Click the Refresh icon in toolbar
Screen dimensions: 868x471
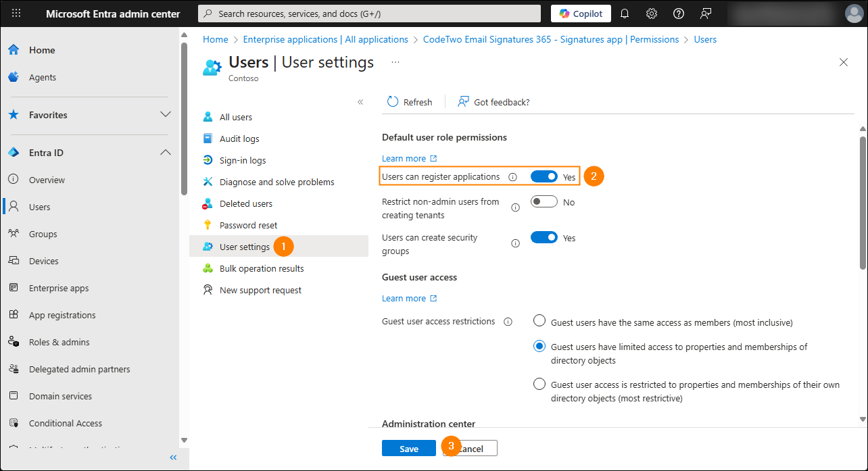pos(393,102)
